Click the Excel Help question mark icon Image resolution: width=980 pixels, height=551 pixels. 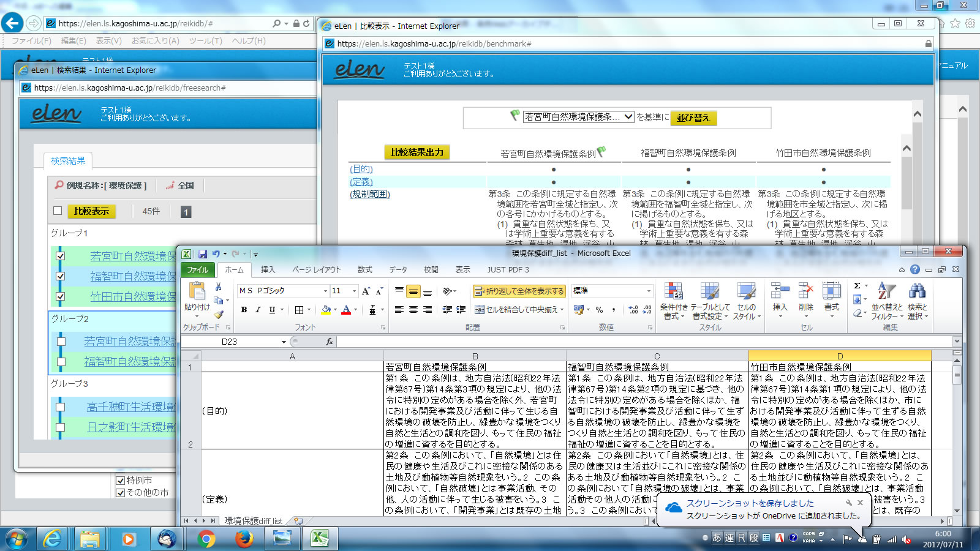tap(915, 269)
